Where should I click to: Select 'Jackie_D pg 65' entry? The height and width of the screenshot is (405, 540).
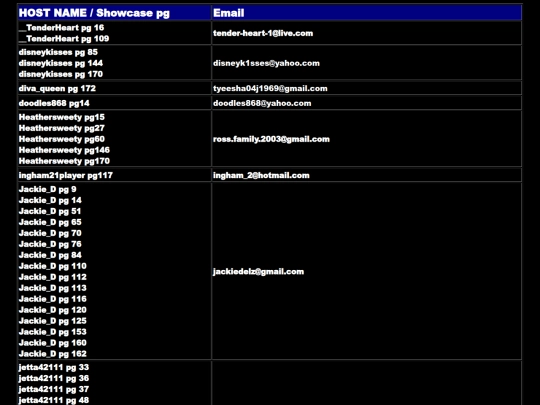(x=50, y=222)
